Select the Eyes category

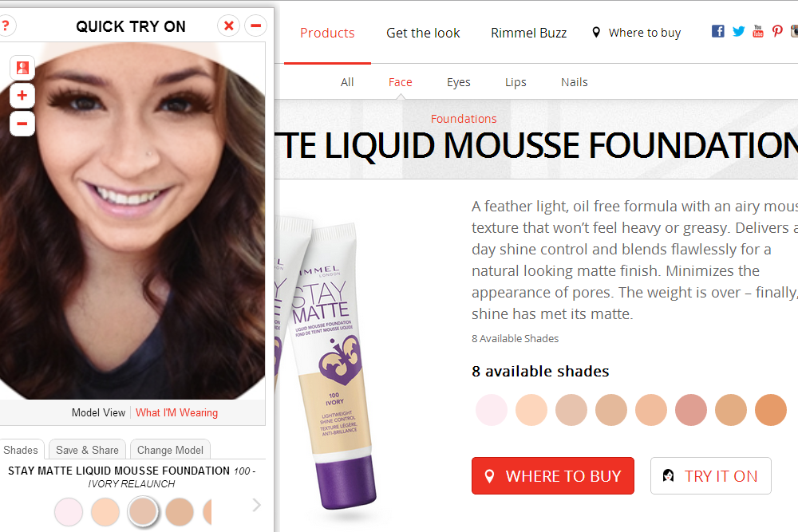459,82
